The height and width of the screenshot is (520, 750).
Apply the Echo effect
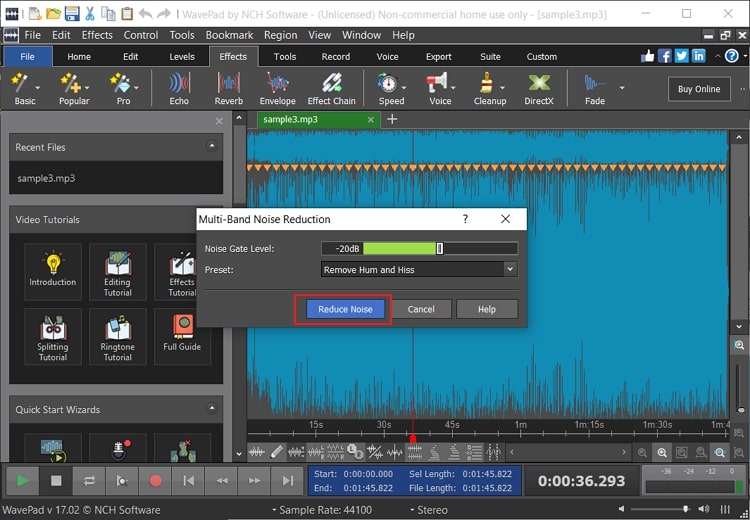(179, 89)
